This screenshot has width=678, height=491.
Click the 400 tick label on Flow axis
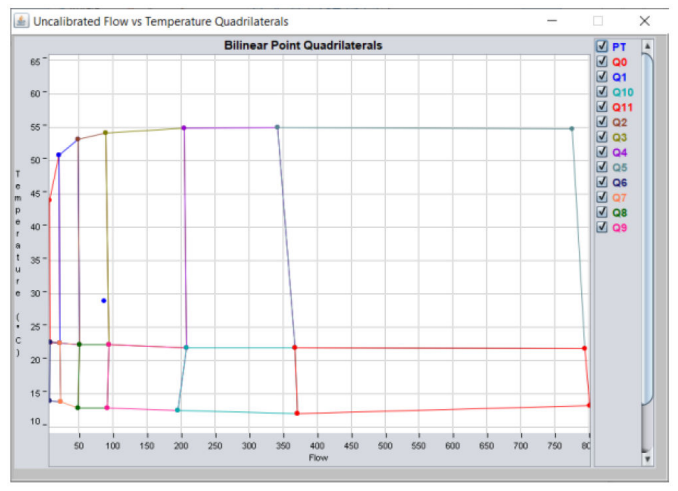[x=317, y=446]
